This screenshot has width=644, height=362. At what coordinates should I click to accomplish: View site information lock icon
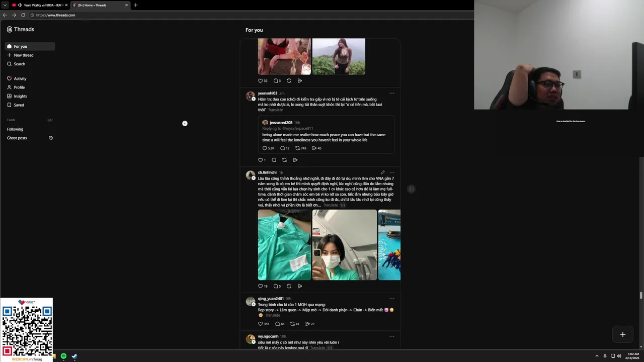[32, 15]
